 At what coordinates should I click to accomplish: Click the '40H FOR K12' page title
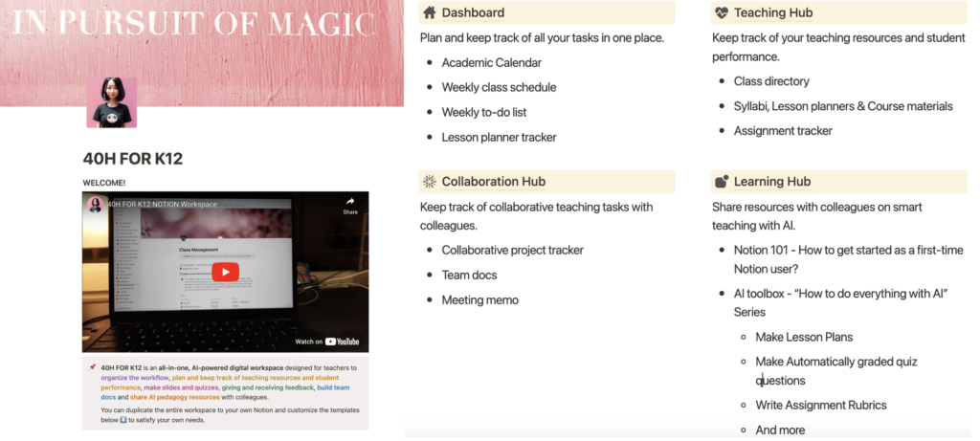tap(132, 159)
